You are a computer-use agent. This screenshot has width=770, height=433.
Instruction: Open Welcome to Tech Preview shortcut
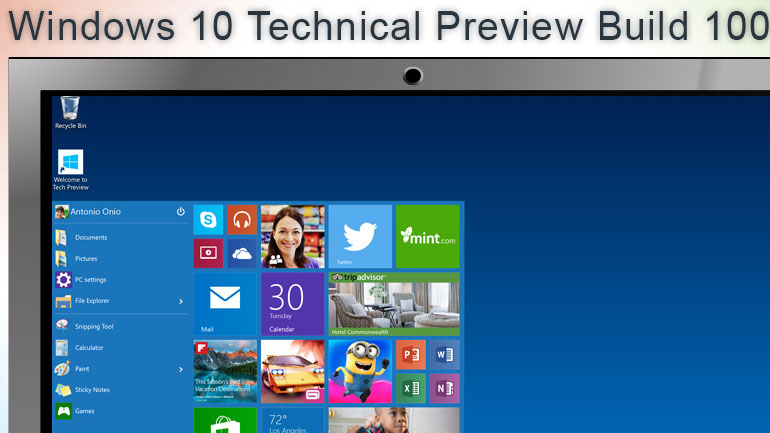point(71,170)
